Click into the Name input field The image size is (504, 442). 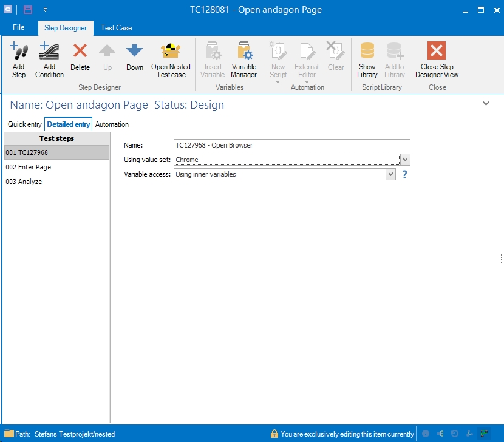coord(291,145)
